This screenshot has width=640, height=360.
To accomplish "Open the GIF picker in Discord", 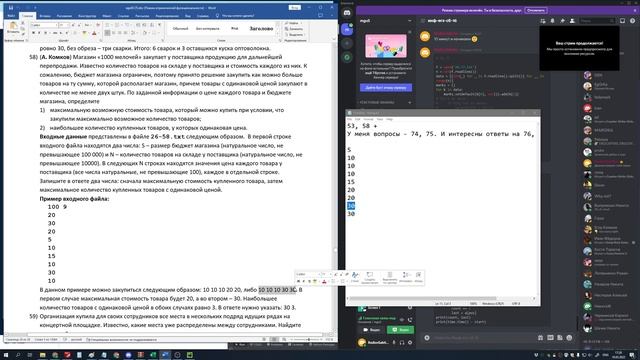I will [550, 338].
